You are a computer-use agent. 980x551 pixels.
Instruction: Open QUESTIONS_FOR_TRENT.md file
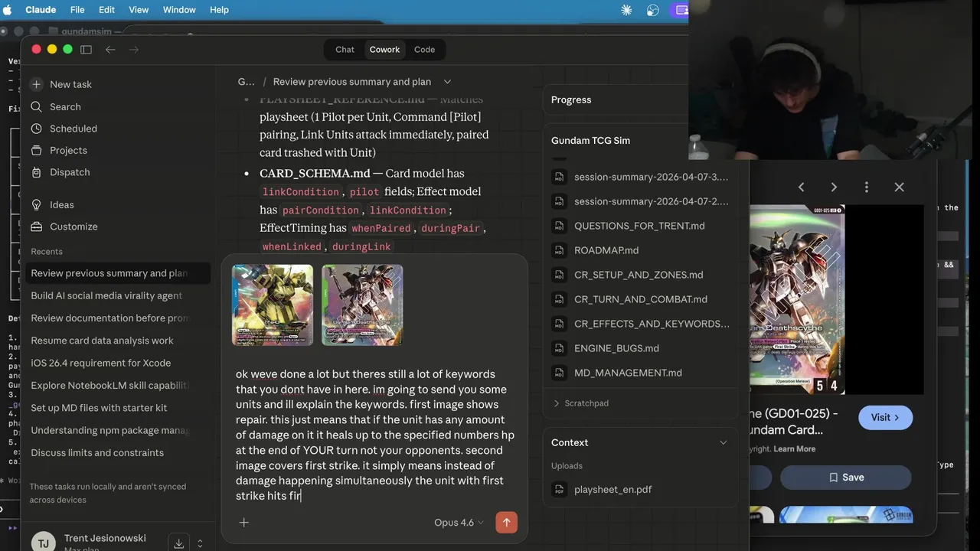coord(639,226)
